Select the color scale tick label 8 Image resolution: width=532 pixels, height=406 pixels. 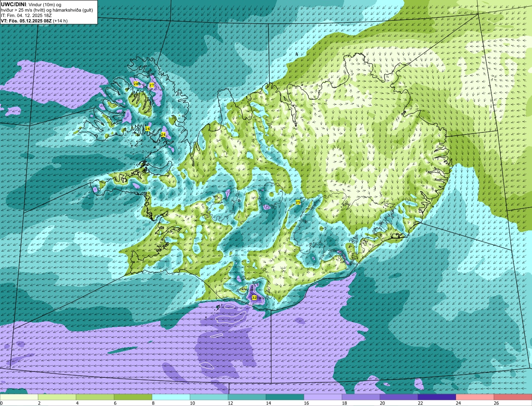(153, 403)
